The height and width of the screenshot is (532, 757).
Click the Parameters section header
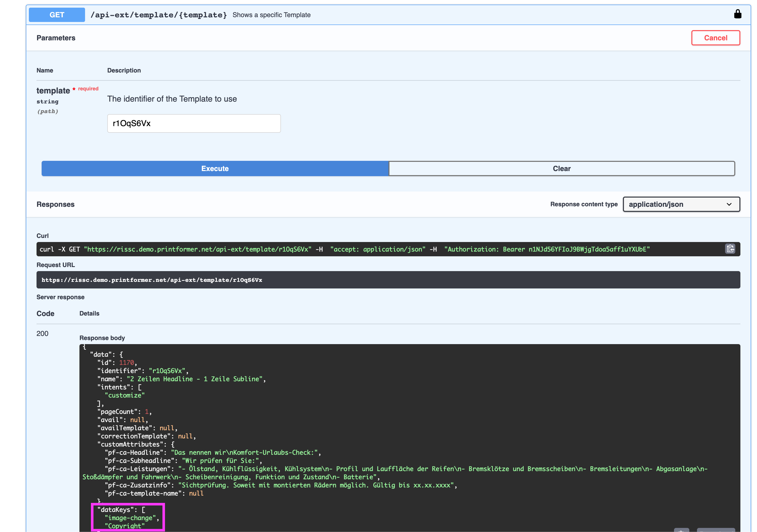tap(56, 38)
